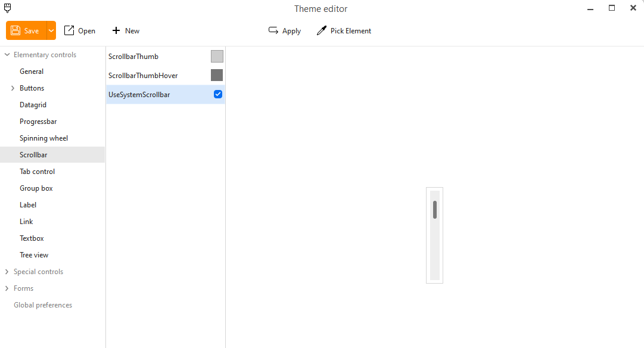Image resolution: width=644 pixels, height=348 pixels.
Task: Click the preview scrollbar thumb
Action: coord(435,210)
